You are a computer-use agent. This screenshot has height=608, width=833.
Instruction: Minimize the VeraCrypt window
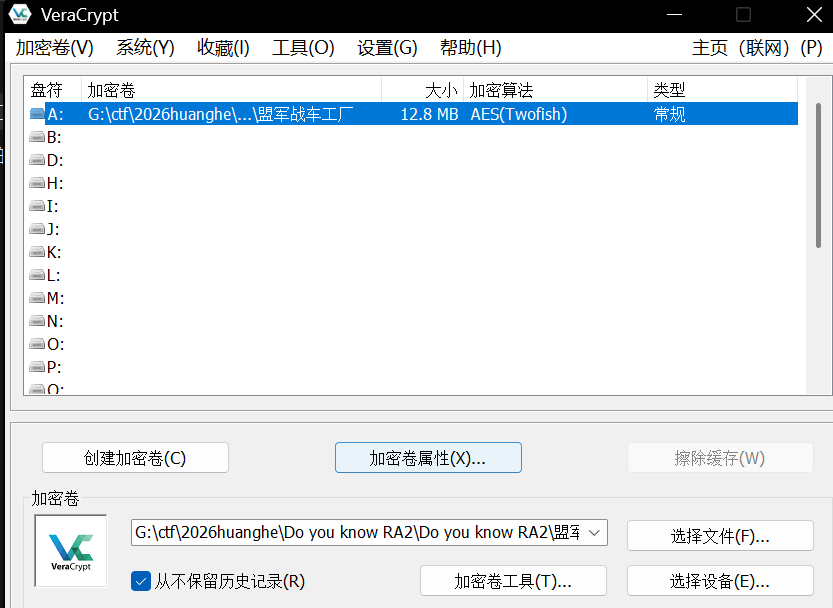tap(674, 14)
